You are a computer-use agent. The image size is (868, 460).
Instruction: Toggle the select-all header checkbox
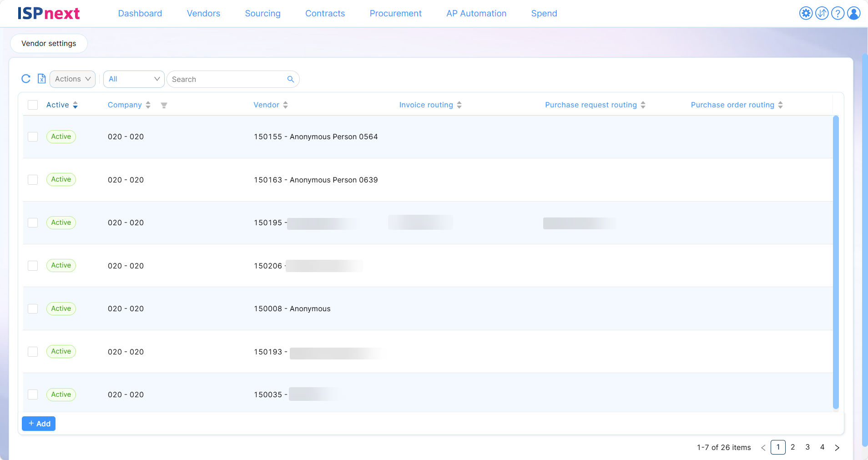(33, 105)
